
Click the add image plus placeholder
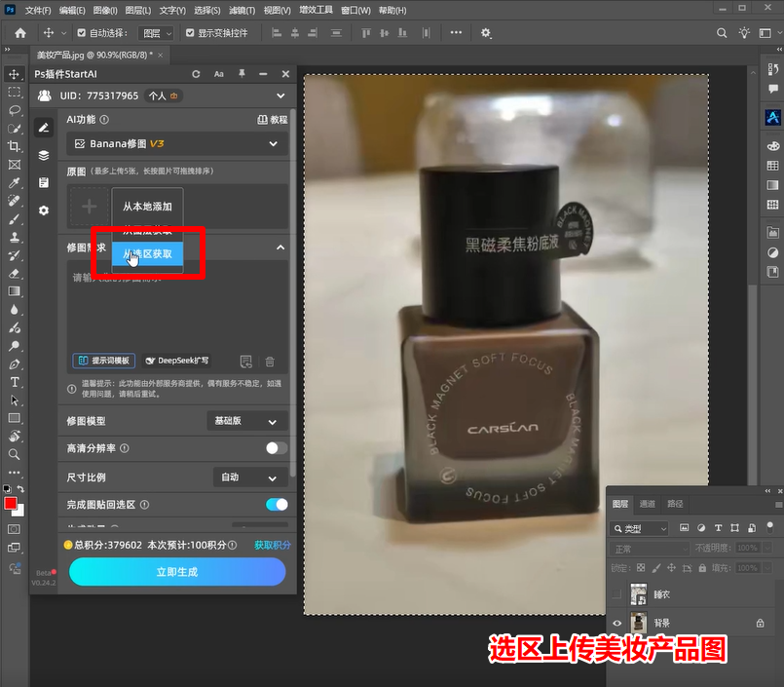click(x=89, y=207)
